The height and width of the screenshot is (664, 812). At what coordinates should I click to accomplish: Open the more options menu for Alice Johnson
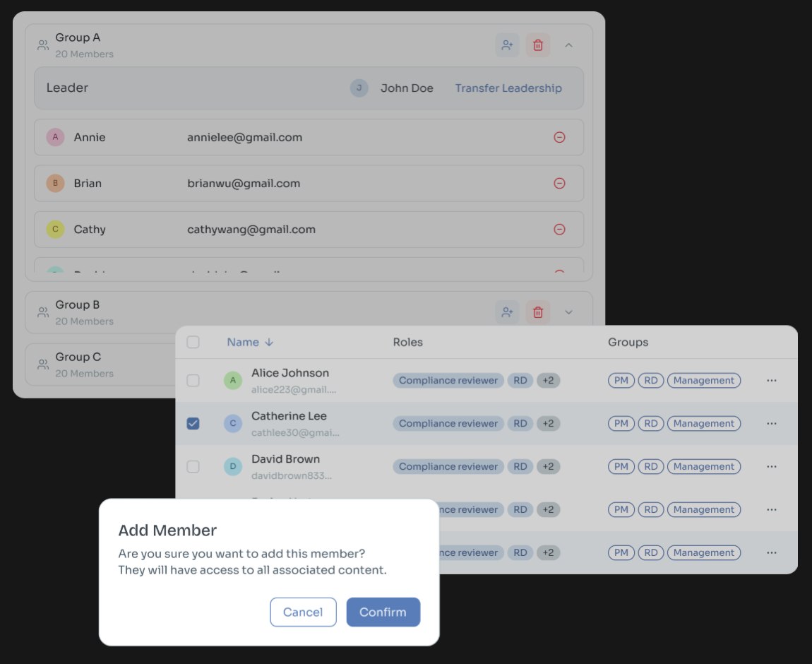771,381
